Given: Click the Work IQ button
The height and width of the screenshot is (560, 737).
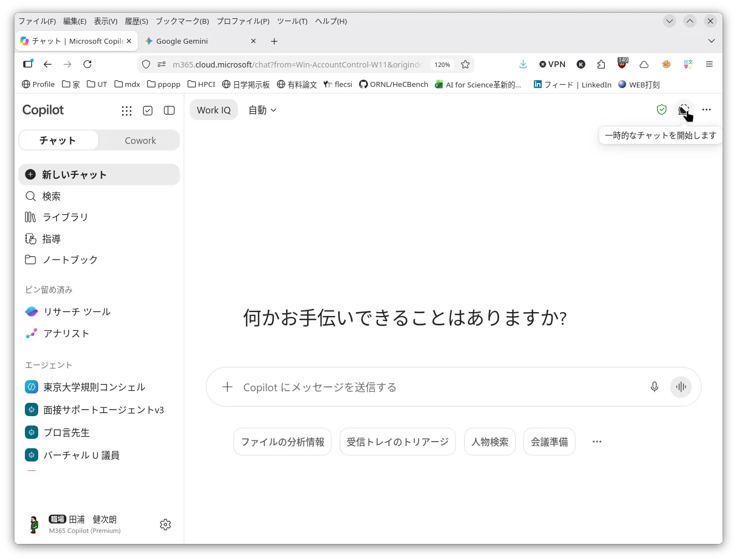Looking at the screenshot, I should [x=214, y=110].
